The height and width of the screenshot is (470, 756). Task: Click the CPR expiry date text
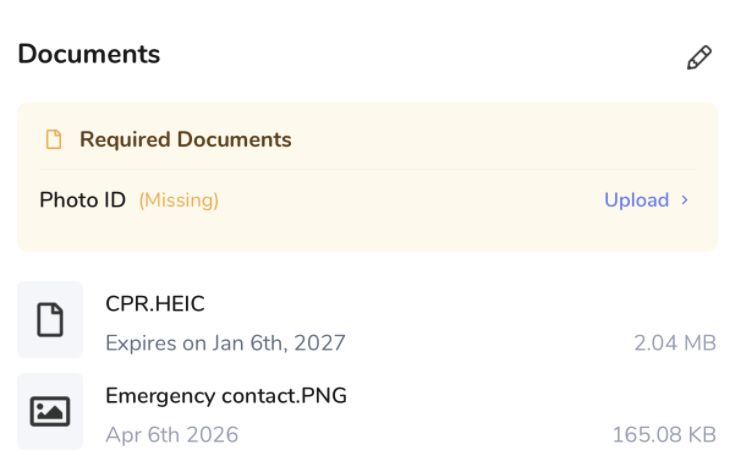pyautogui.click(x=225, y=343)
